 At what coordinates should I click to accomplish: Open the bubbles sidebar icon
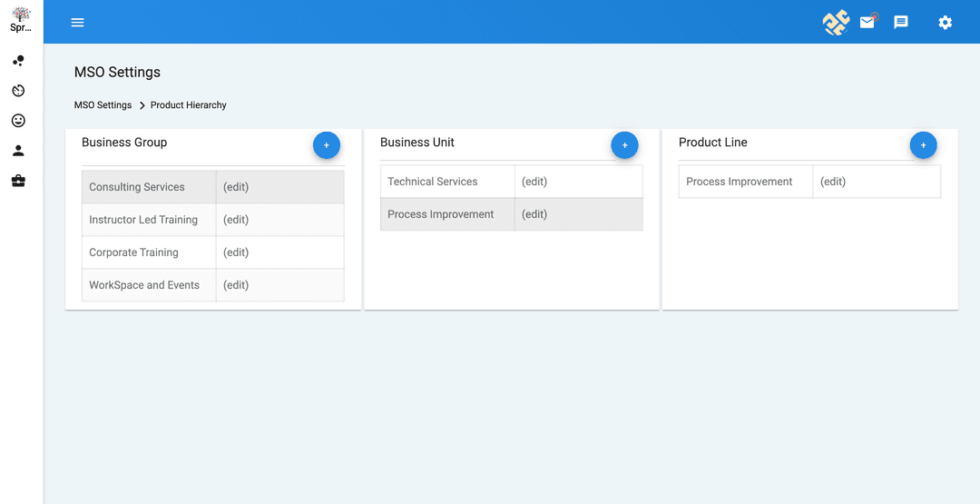19,61
